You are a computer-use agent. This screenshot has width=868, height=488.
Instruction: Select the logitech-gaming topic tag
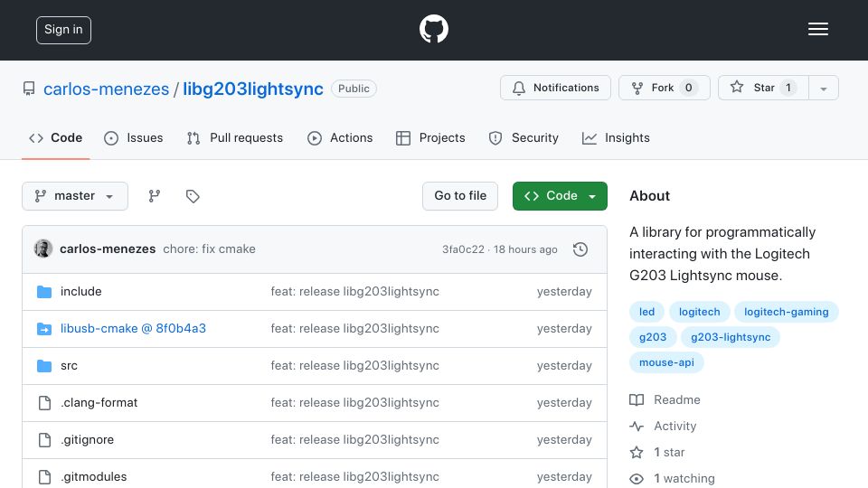[x=786, y=312]
